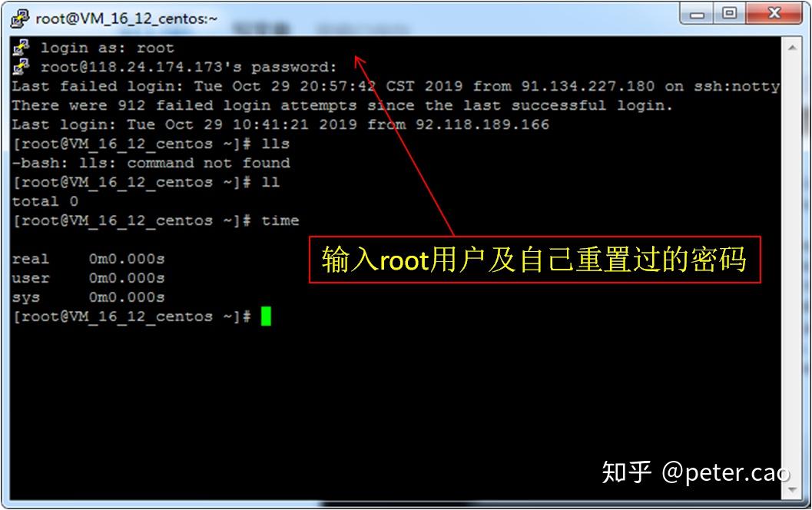Click the green terminal cursor block
Viewport: 812px width, 510px height.
click(x=266, y=316)
